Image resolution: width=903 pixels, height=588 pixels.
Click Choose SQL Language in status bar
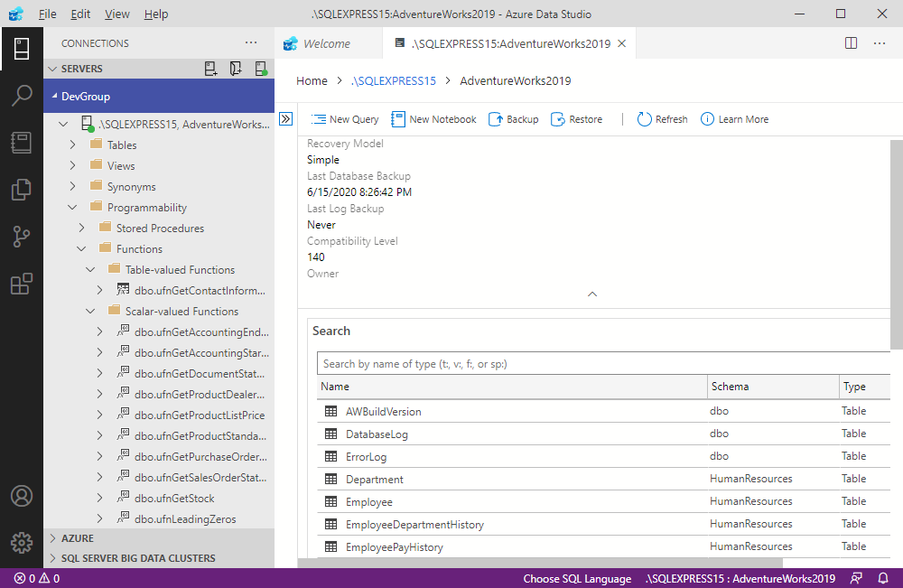[x=577, y=578]
